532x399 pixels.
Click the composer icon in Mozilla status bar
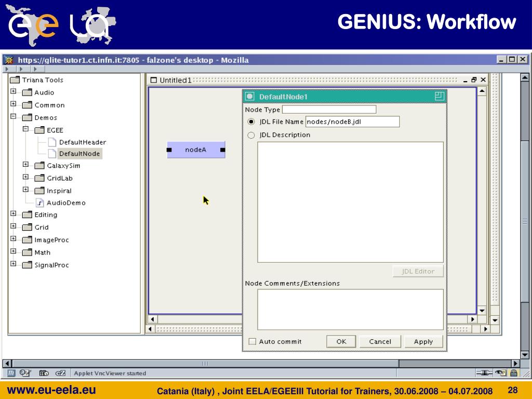click(x=60, y=373)
